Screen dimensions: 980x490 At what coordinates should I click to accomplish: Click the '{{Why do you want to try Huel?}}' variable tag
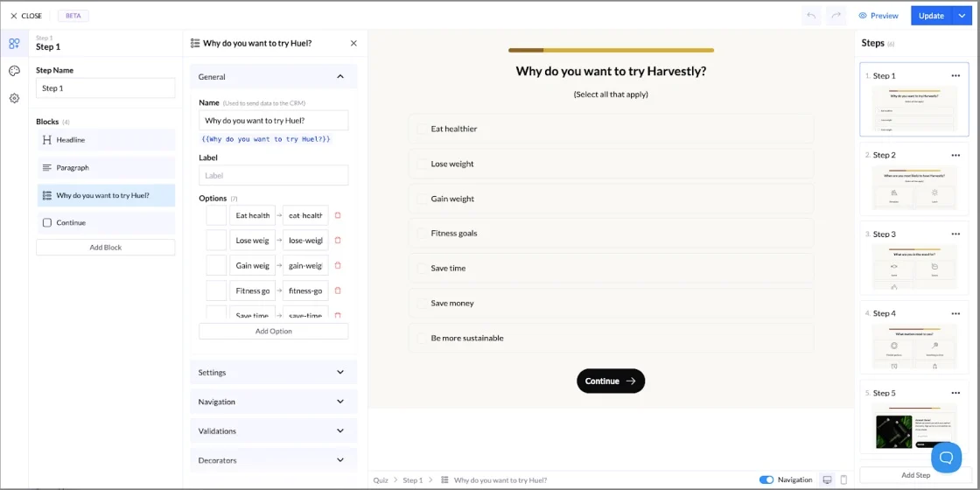pos(266,139)
